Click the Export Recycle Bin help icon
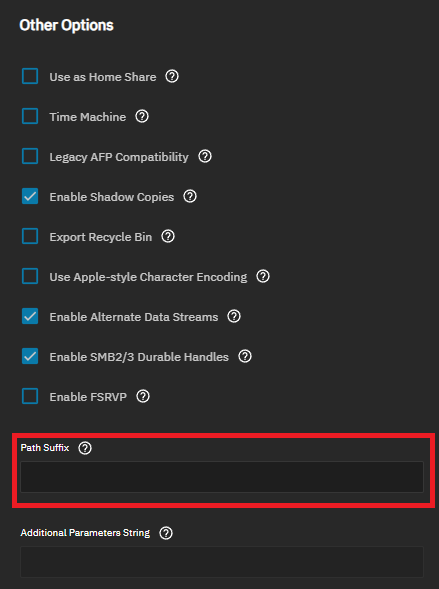 (x=168, y=236)
